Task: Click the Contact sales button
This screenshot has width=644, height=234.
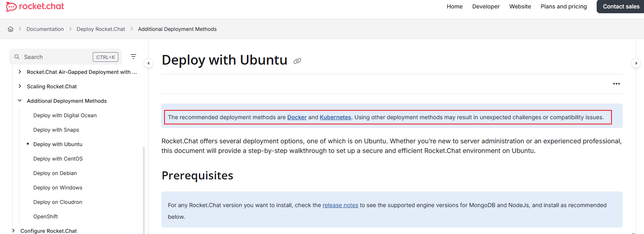Action: [x=621, y=6]
